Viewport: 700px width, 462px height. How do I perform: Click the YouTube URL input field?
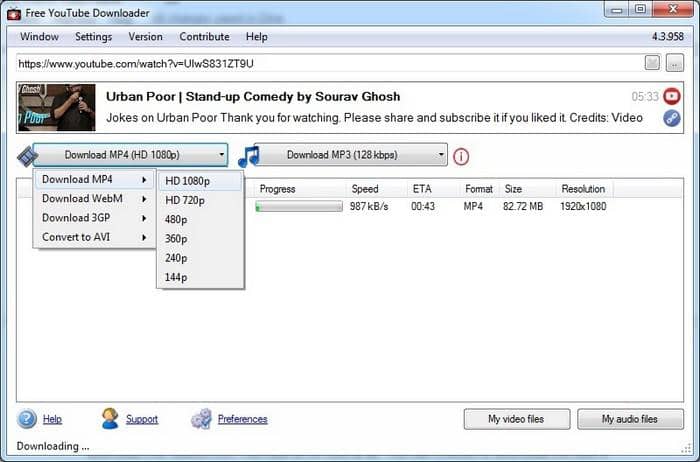pyautogui.click(x=330, y=63)
